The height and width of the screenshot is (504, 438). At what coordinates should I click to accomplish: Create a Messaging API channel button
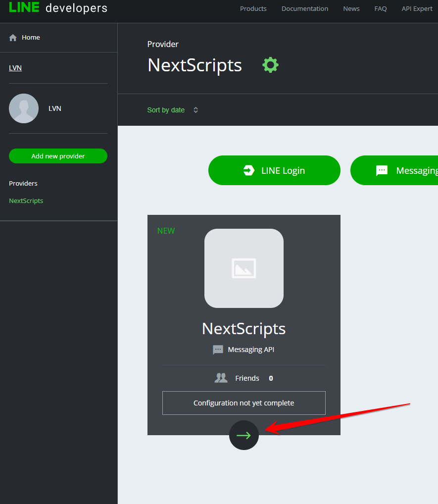click(396, 170)
